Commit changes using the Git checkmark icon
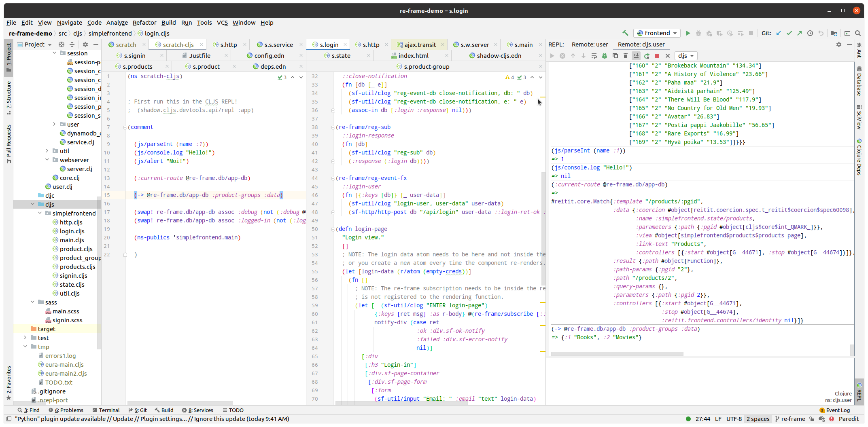The width and height of the screenshot is (868, 427). tap(789, 33)
